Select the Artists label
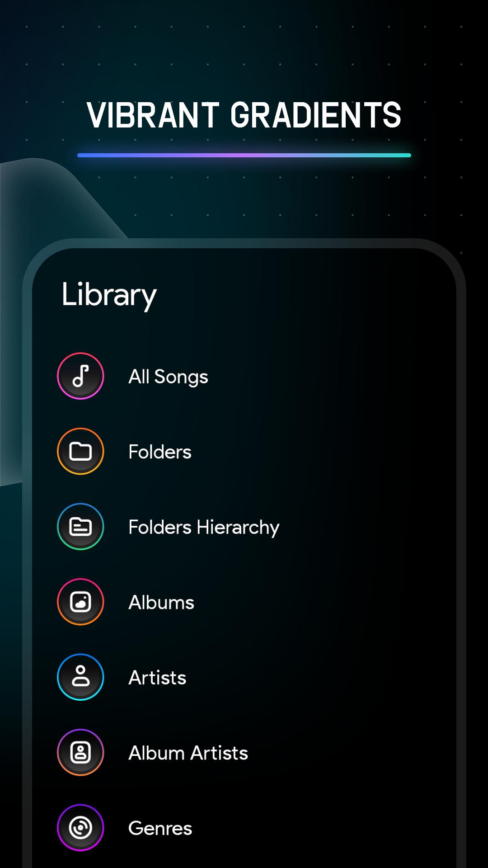The height and width of the screenshot is (868, 488). pos(157,678)
